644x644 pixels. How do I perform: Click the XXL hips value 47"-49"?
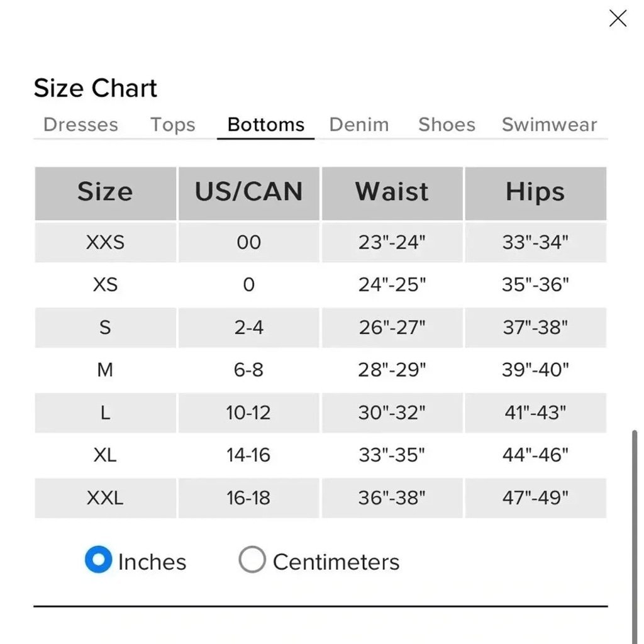point(535,498)
